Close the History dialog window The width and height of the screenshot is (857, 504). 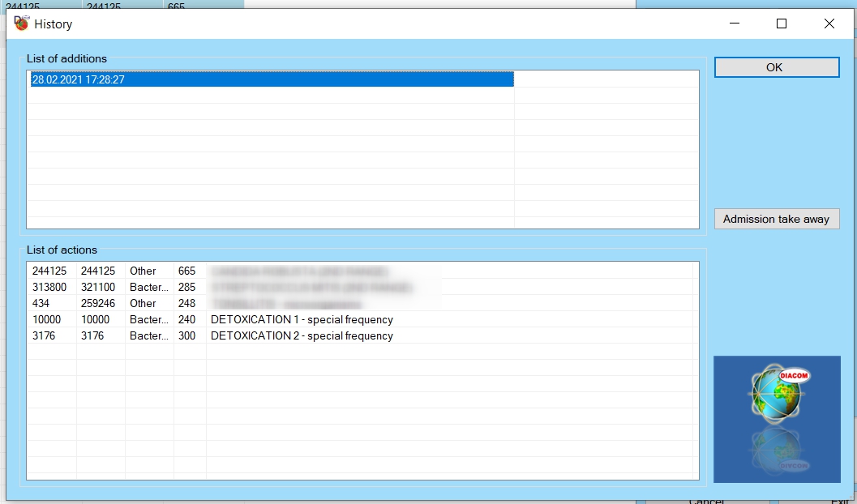tap(829, 23)
